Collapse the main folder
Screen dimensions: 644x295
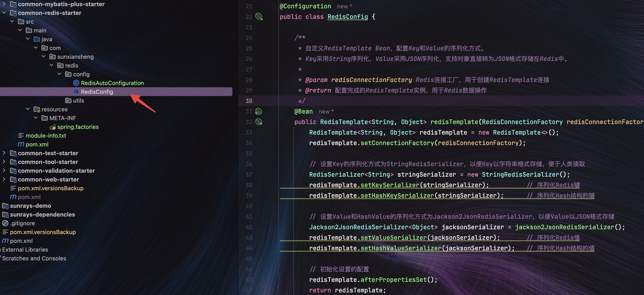tap(20, 30)
